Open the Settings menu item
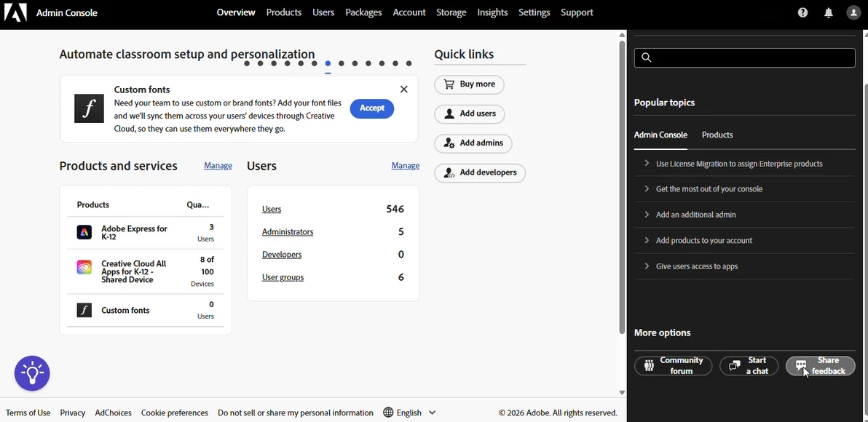Image resolution: width=868 pixels, height=422 pixels. [x=534, y=12]
